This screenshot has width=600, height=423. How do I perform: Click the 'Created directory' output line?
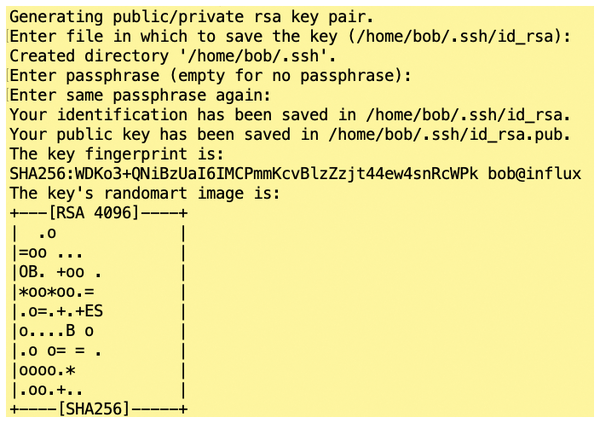click(x=173, y=56)
